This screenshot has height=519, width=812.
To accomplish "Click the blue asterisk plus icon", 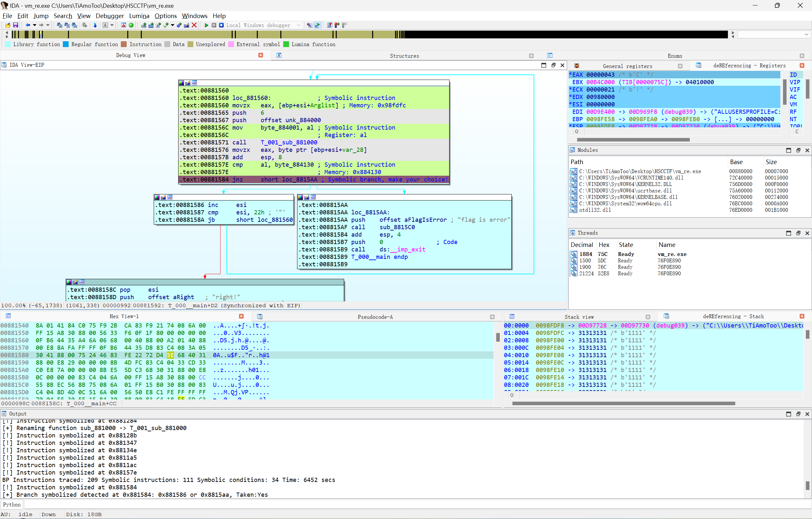I will (179, 25).
